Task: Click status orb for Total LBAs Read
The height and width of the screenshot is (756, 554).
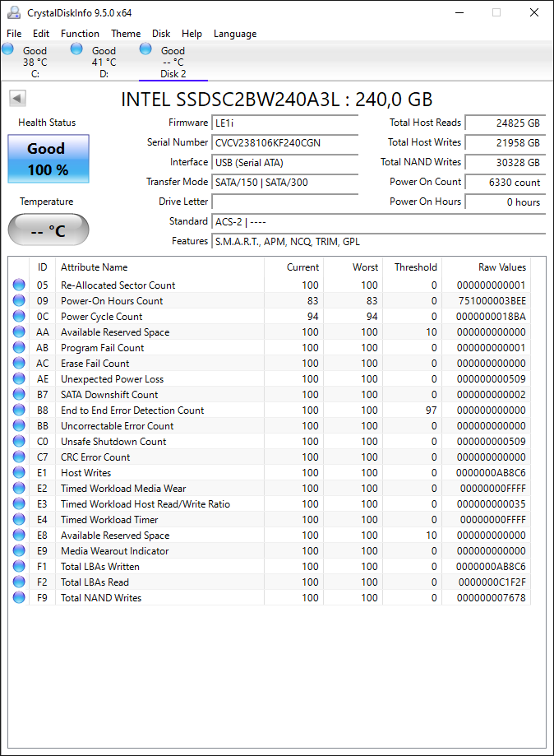Action: [19, 582]
